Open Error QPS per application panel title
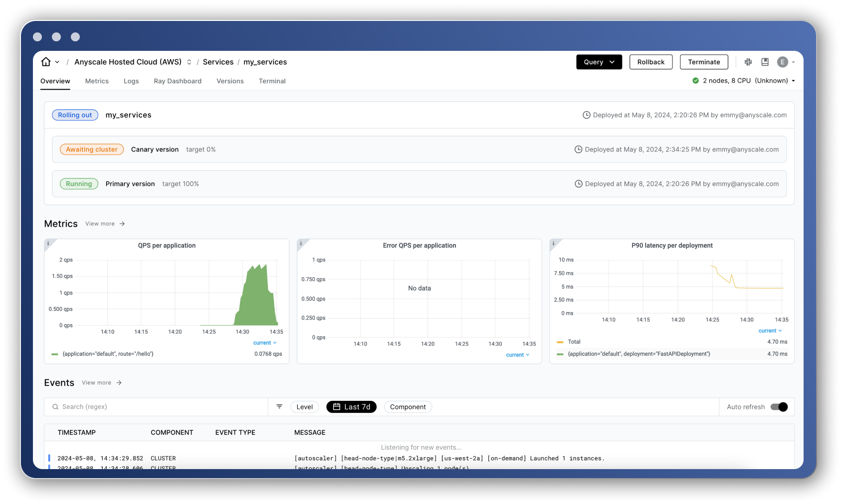Screen dimensions: 842x504 [420, 246]
